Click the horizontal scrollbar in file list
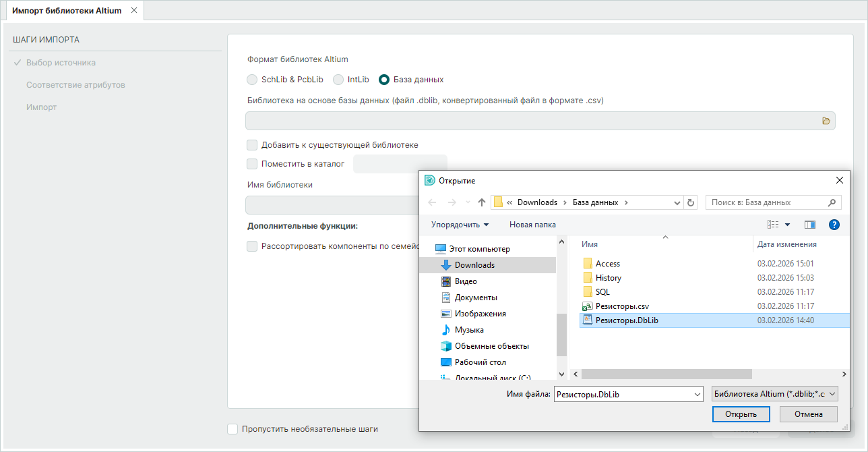Screen dimensions: 868x452 pos(667,374)
